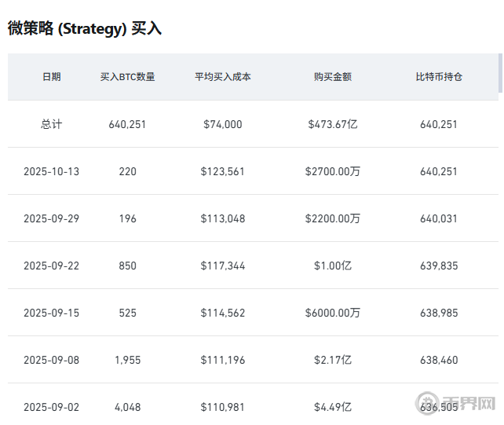Screen dimensions: 504x425
Task: Click the 平均买入成本 column header
Action: click(223, 77)
